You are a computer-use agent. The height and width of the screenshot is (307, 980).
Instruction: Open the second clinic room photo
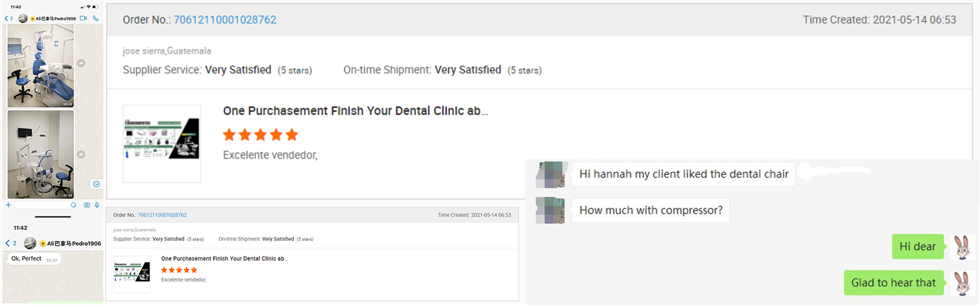coord(40,155)
